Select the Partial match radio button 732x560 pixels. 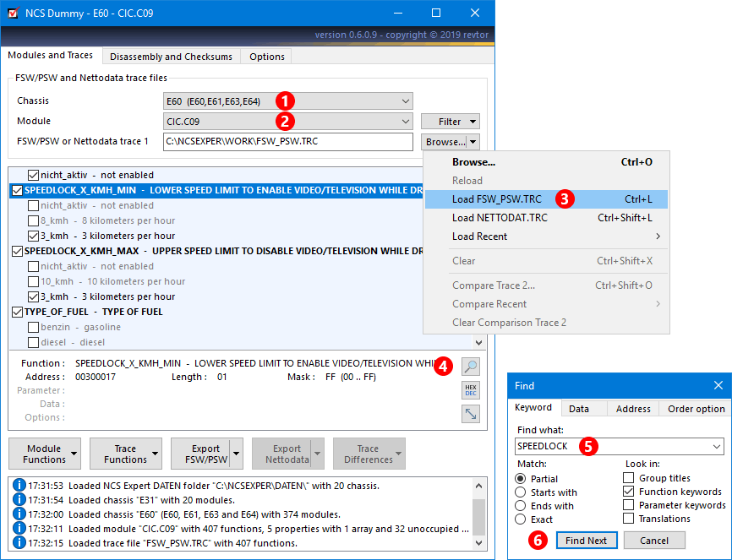tap(520, 479)
